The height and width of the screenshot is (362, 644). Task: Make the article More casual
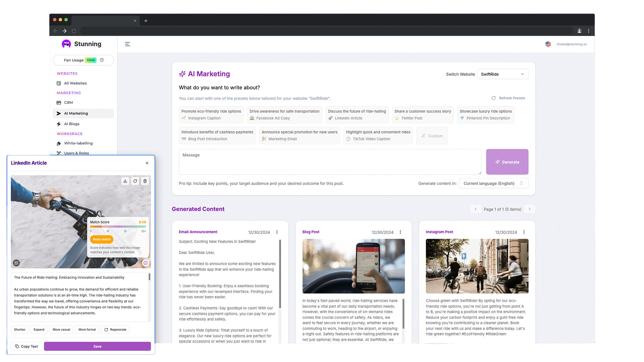coord(61,330)
